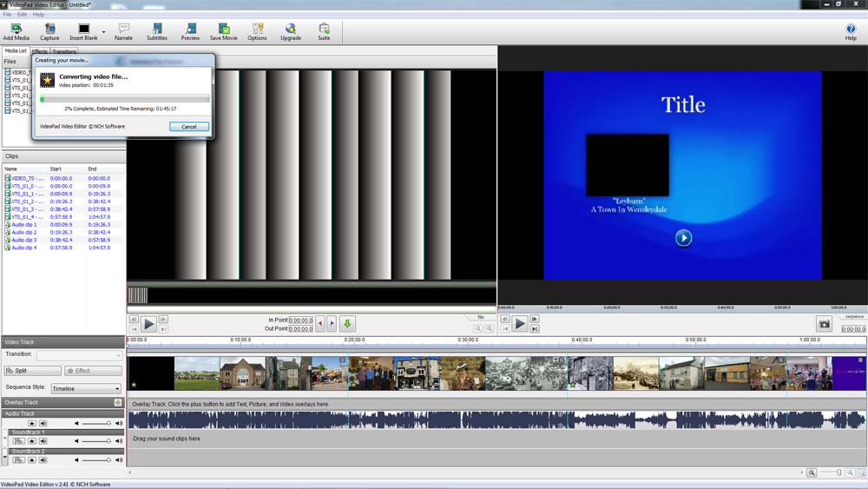Viewport: 868px width, 489px height.
Task: Step forward one frame in clip preview
Action: point(163,320)
